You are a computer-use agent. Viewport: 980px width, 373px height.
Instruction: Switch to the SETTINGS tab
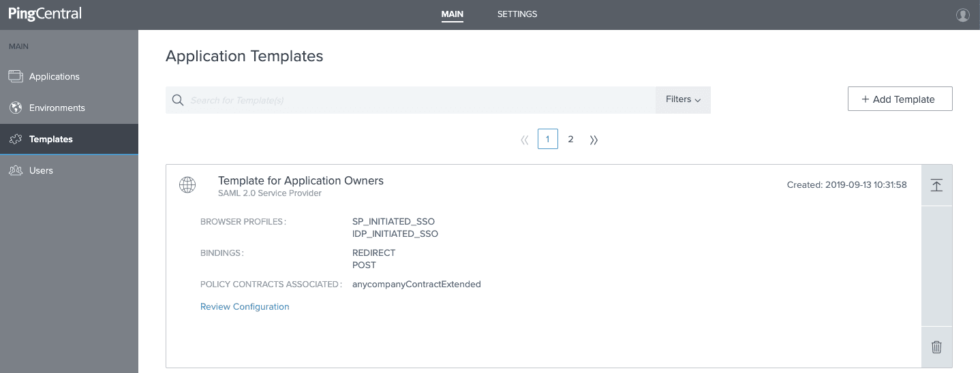pyautogui.click(x=517, y=14)
